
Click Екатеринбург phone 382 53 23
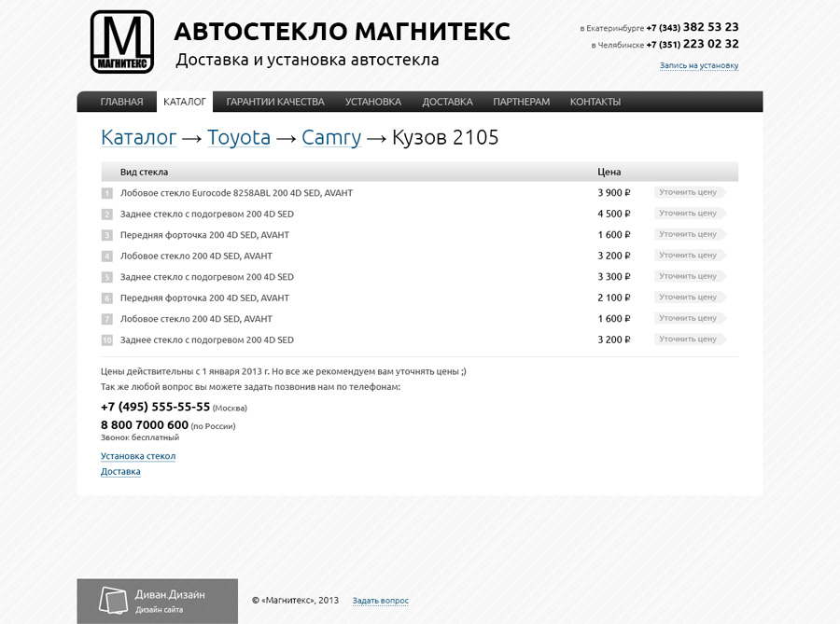tap(693, 27)
